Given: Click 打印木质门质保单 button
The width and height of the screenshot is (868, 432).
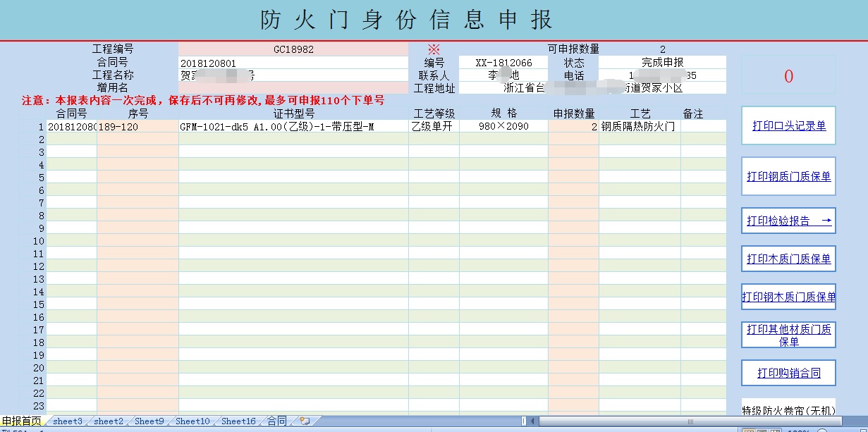Looking at the screenshot, I should [788, 259].
